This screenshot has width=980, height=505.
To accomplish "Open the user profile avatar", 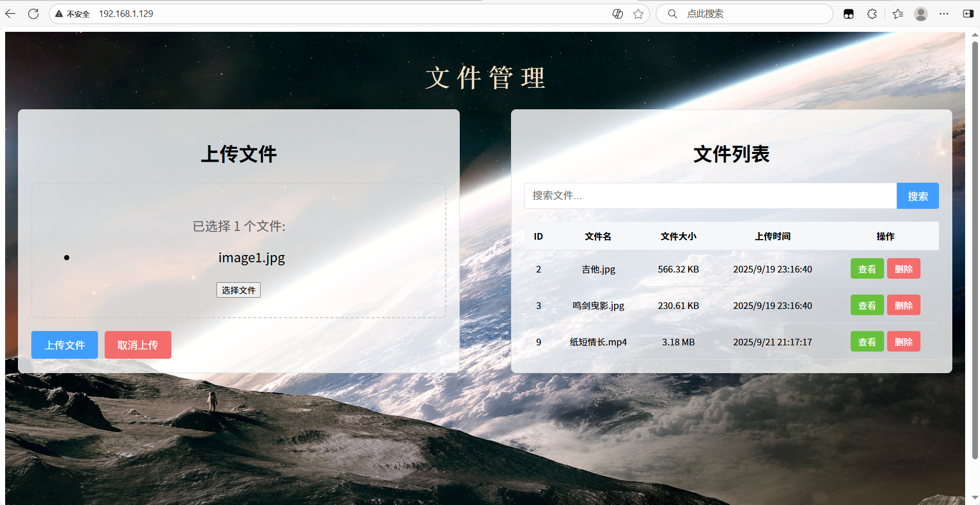I will [x=921, y=14].
